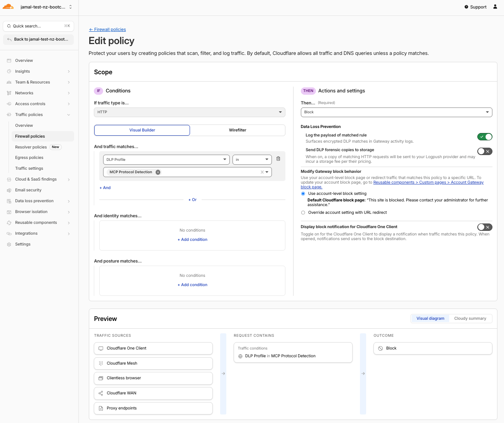This screenshot has height=423, width=504.
Task: Expand the Reusable components section
Action: pos(69,223)
